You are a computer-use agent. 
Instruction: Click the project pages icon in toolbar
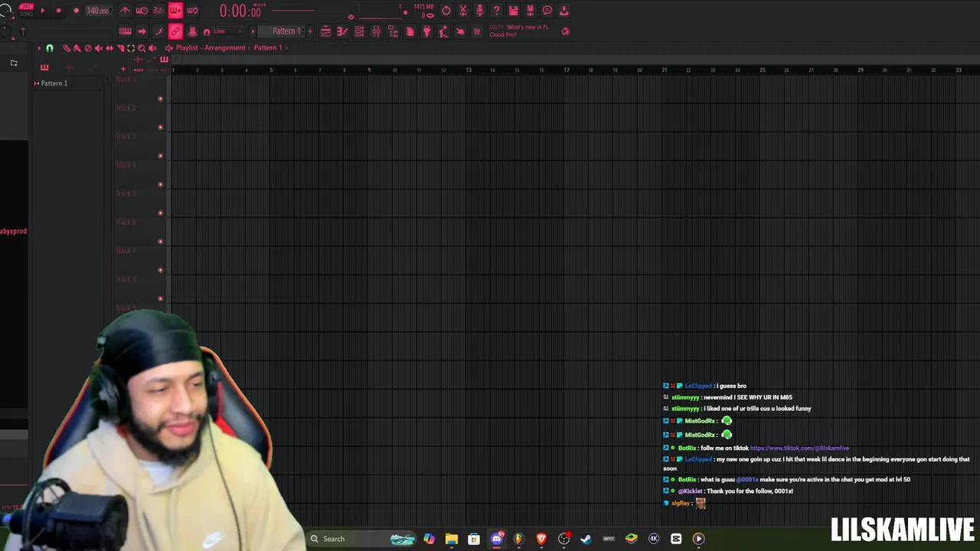pyautogui.click(x=410, y=31)
